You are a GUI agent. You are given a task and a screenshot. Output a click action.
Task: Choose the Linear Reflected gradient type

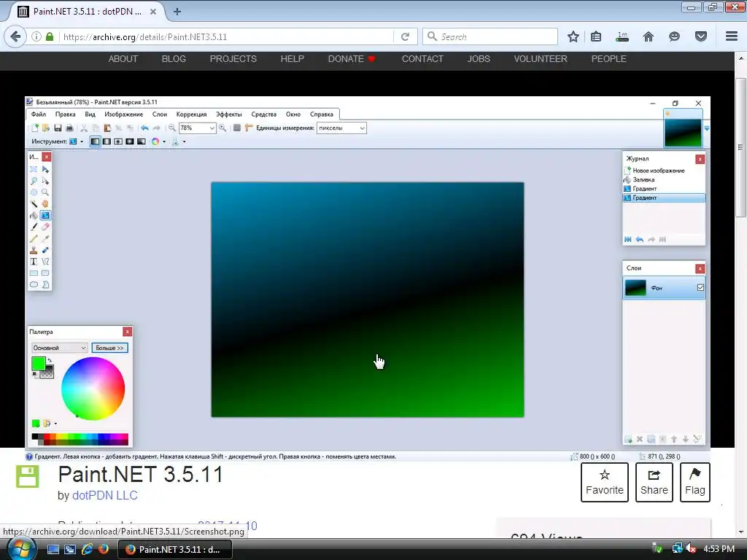107,141
